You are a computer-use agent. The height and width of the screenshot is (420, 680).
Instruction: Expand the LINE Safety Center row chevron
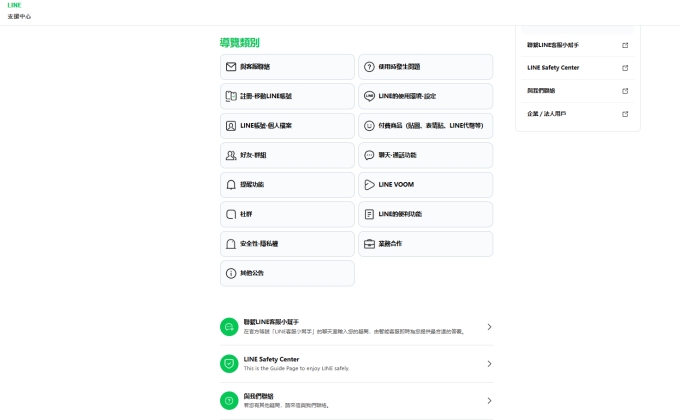point(489,364)
